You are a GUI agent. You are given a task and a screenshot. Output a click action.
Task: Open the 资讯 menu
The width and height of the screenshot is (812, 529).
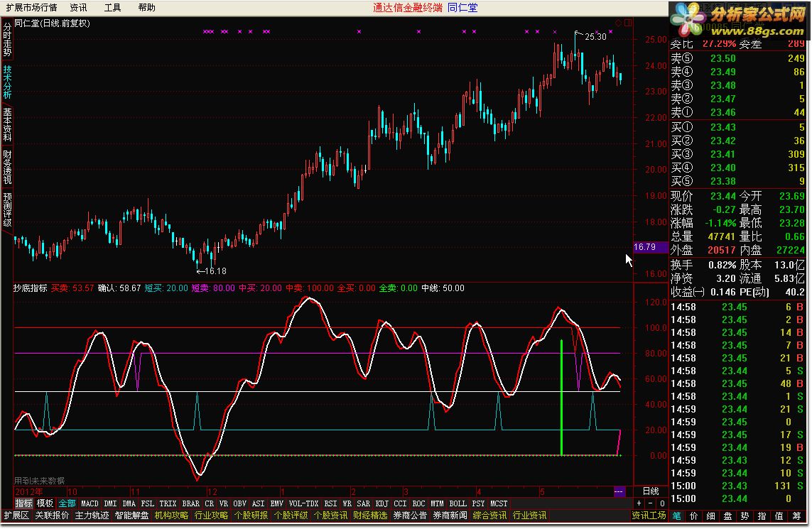point(78,8)
